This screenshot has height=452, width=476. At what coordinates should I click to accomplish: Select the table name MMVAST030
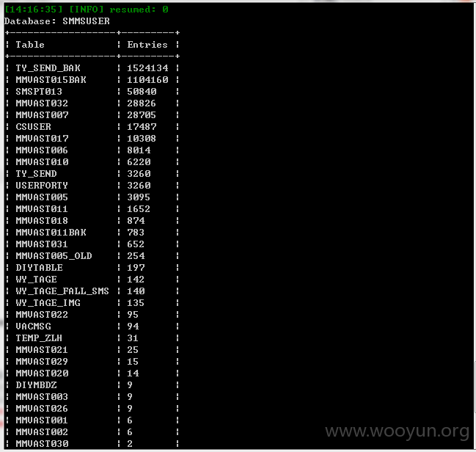(x=43, y=444)
